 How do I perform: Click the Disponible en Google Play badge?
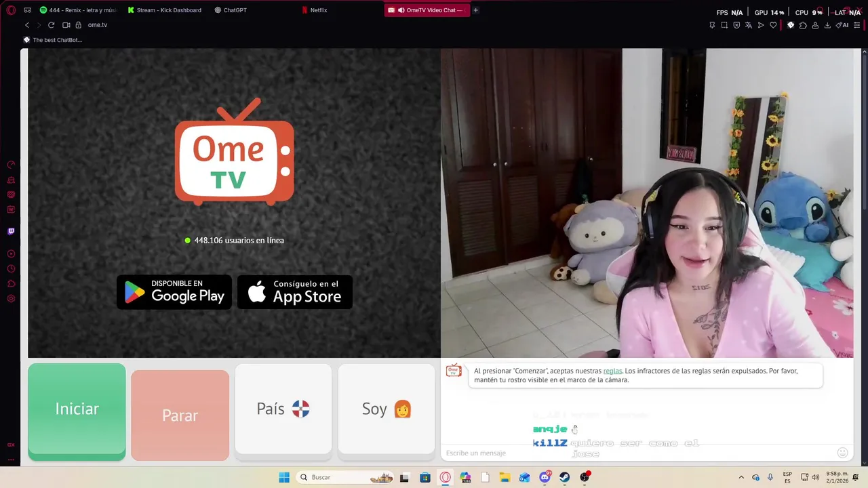coord(174,292)
